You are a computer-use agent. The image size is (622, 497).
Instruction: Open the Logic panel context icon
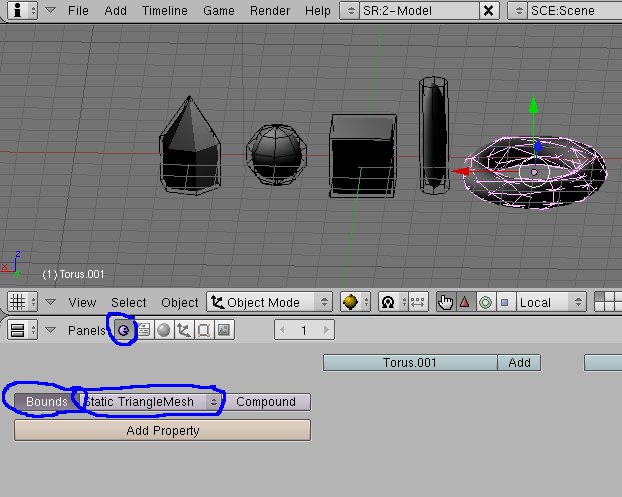[124, 330]
